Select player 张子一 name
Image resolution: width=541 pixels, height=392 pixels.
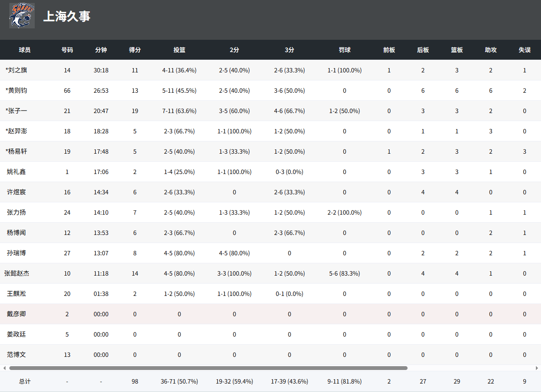pos(16,111)
